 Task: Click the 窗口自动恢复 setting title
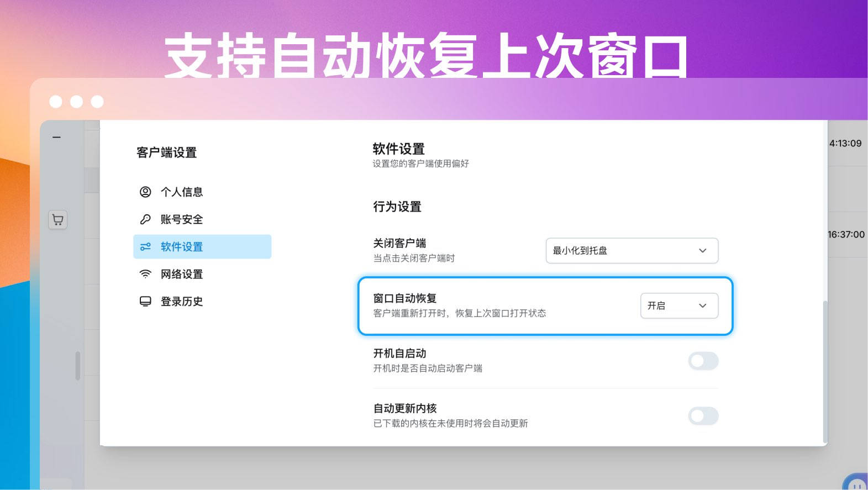pyautogui.click(x=405, y=298)
